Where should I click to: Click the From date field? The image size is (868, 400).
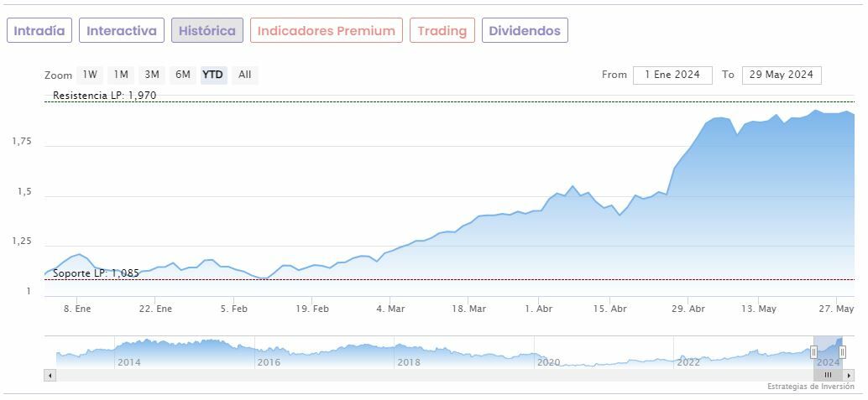pyautogui.click(x=672, y=75)
